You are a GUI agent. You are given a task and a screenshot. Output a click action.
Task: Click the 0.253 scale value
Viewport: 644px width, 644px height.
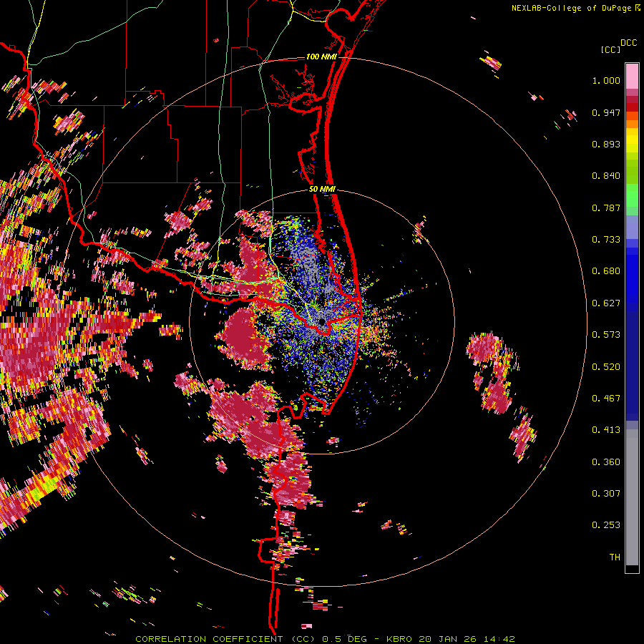(606, 525)
